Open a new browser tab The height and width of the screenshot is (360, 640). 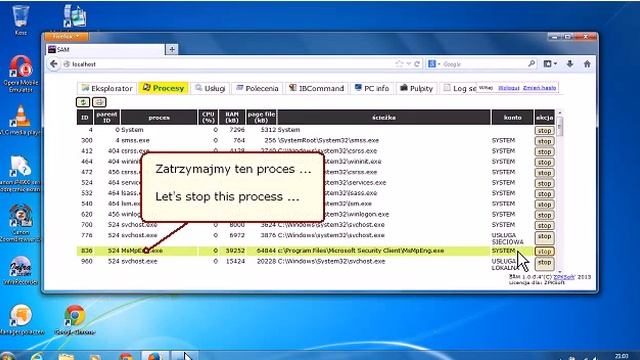(x=172, y=49)
